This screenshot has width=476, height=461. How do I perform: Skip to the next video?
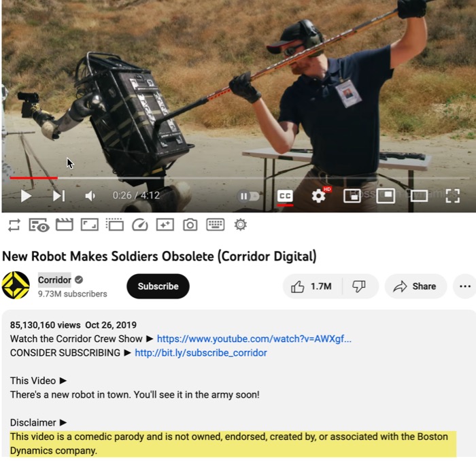point(59,196)
